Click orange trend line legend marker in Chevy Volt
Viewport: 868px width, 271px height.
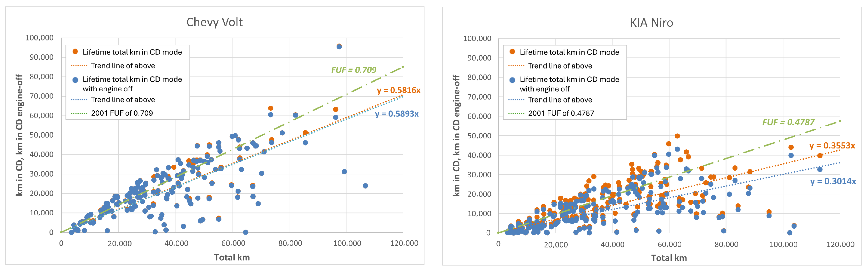click(x=79, y=66)
